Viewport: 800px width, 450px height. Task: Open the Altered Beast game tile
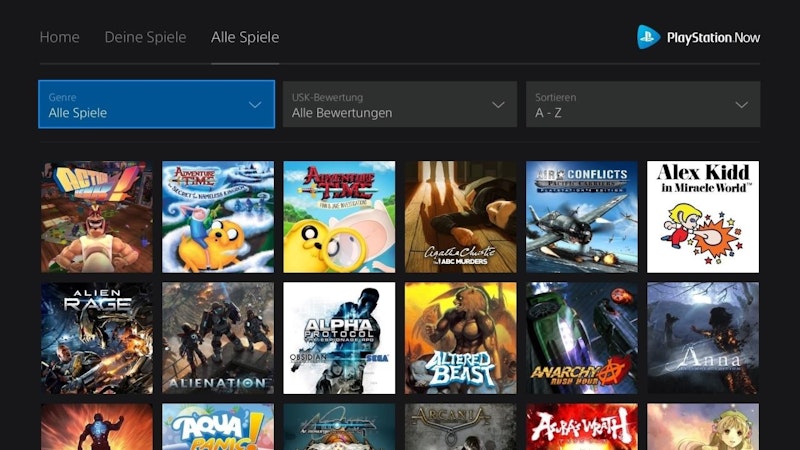tap(461, 338)
